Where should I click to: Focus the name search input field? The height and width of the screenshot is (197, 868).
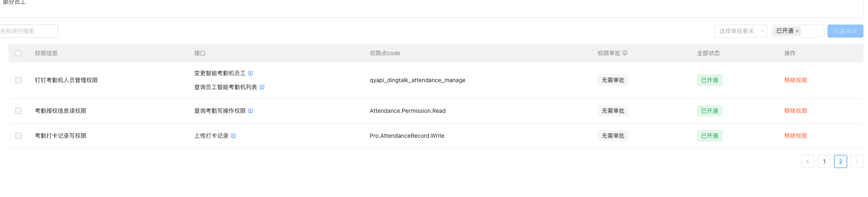29,31
